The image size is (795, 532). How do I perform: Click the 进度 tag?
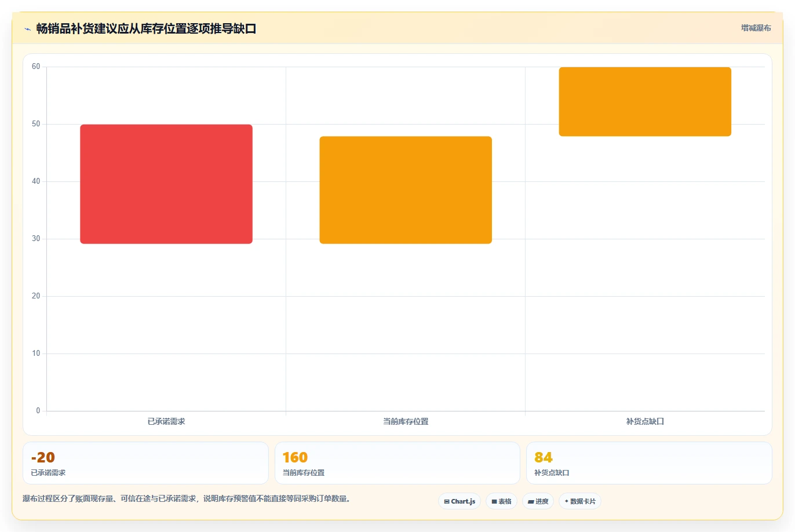coord(538,501)
